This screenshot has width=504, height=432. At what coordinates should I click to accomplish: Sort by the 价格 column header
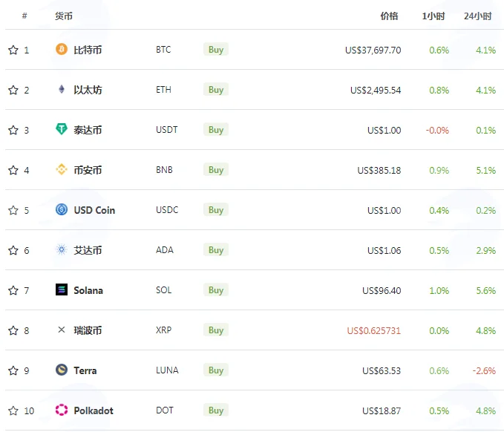pos(389,16)
